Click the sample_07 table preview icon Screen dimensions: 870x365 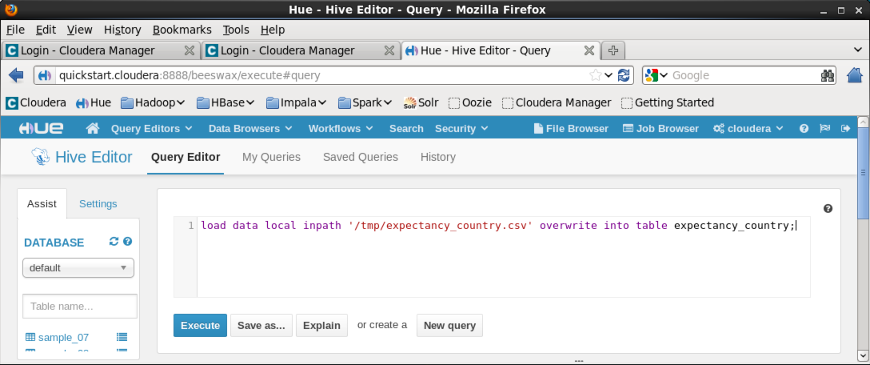(122, 337)
